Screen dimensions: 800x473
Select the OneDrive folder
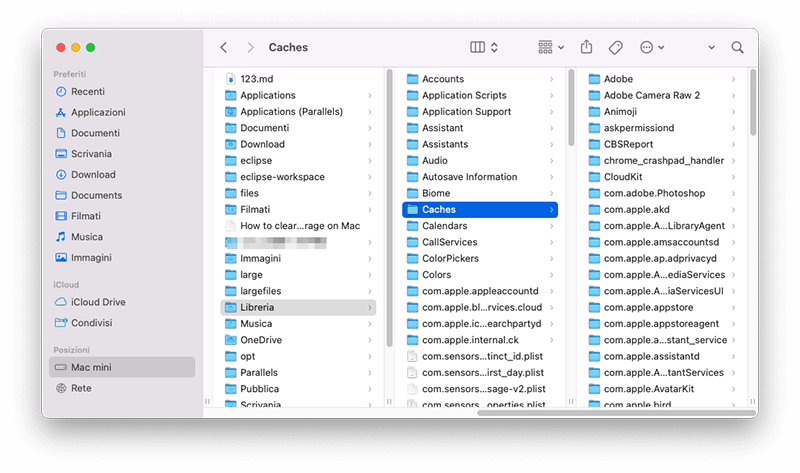(x=298, y=340)
